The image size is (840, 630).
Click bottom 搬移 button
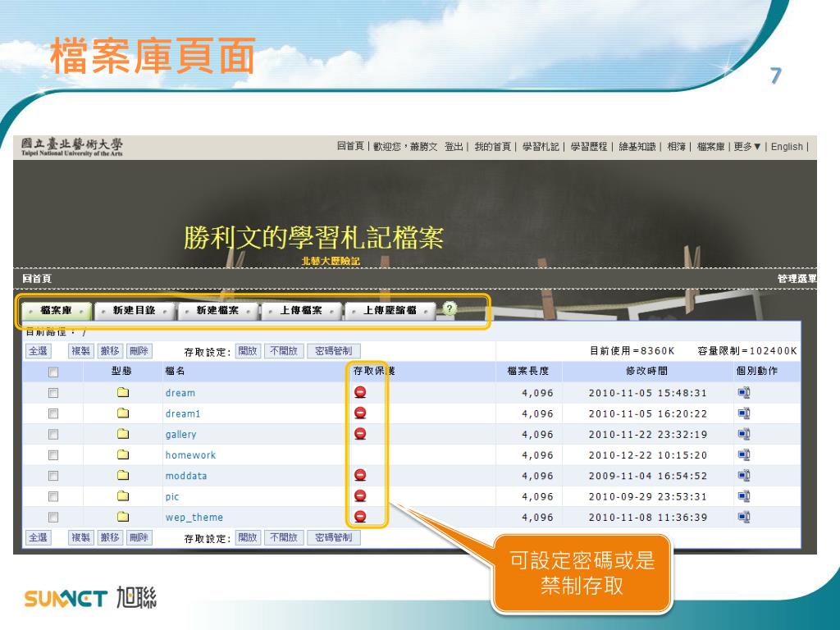[110, 537]
